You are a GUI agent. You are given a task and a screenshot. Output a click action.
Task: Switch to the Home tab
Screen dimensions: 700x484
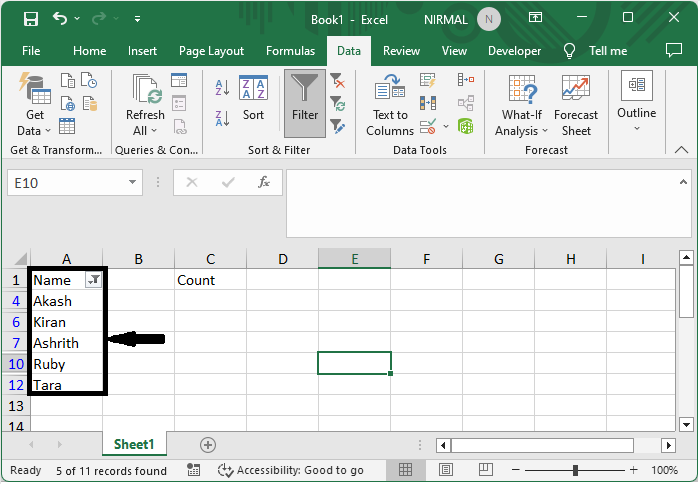tap(90, 51)
